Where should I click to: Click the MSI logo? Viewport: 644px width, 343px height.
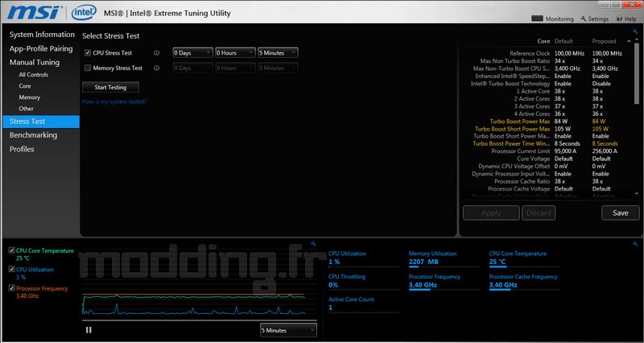[x=35, y=12]
